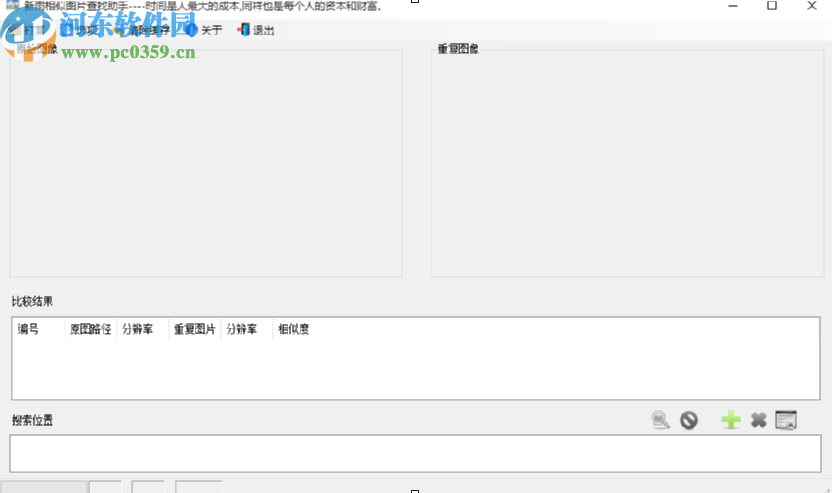Image resolution: width=832 pixels, height=493 pixels.
Task: Click the 清除缓存 clear cache item
Action: pyautogui.click(x=143, y=30)
